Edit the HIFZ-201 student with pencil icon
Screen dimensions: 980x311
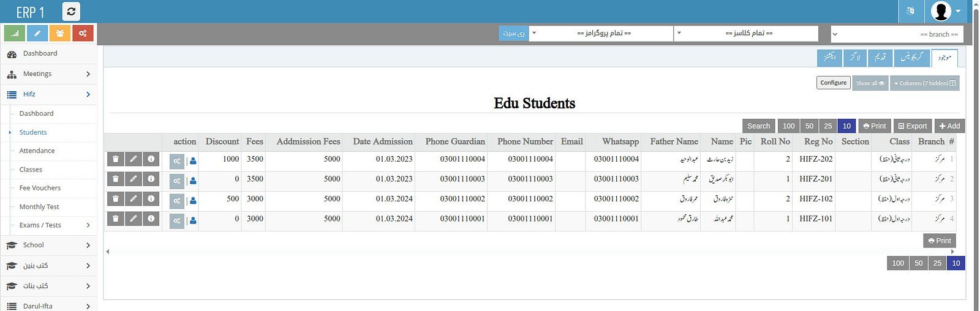133,179
